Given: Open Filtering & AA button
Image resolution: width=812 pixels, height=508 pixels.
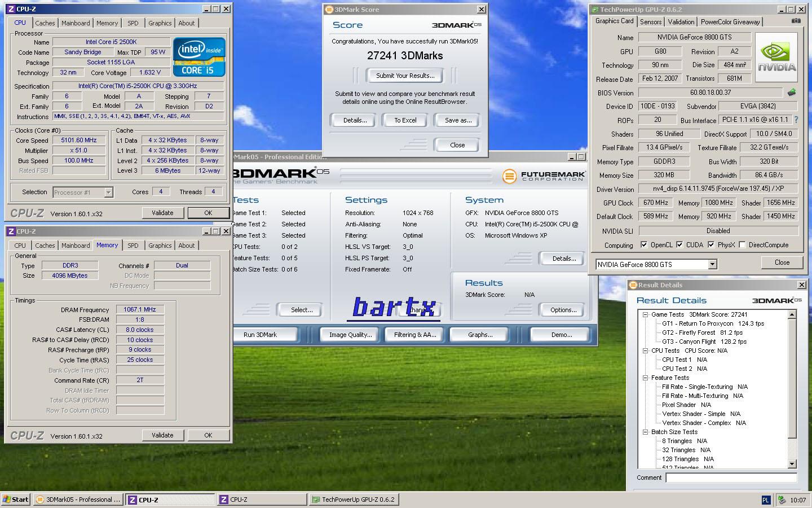Looking at the screenshot, I should (x=415, y=335).
